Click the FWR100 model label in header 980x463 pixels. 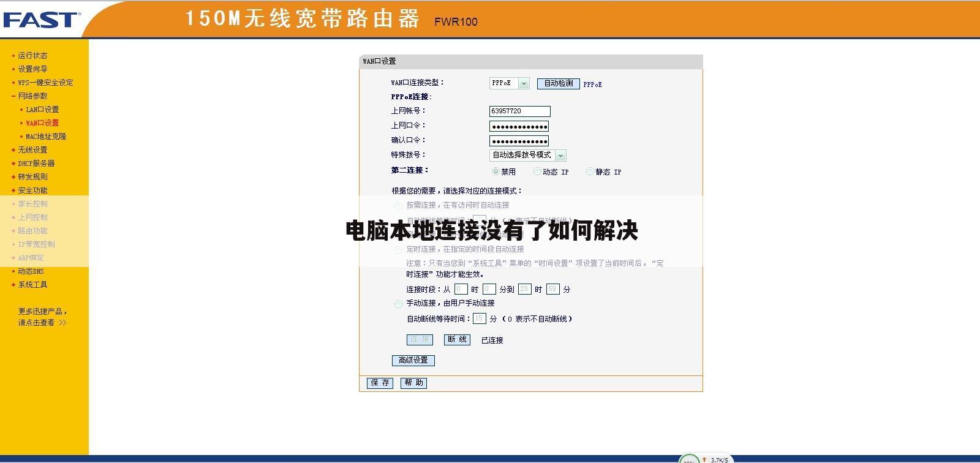[x=456, y=22]
